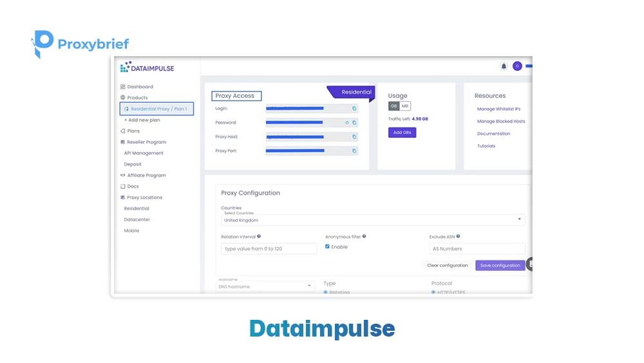Click the Login value field
This screenshot has width=644, height=363.
312,108
